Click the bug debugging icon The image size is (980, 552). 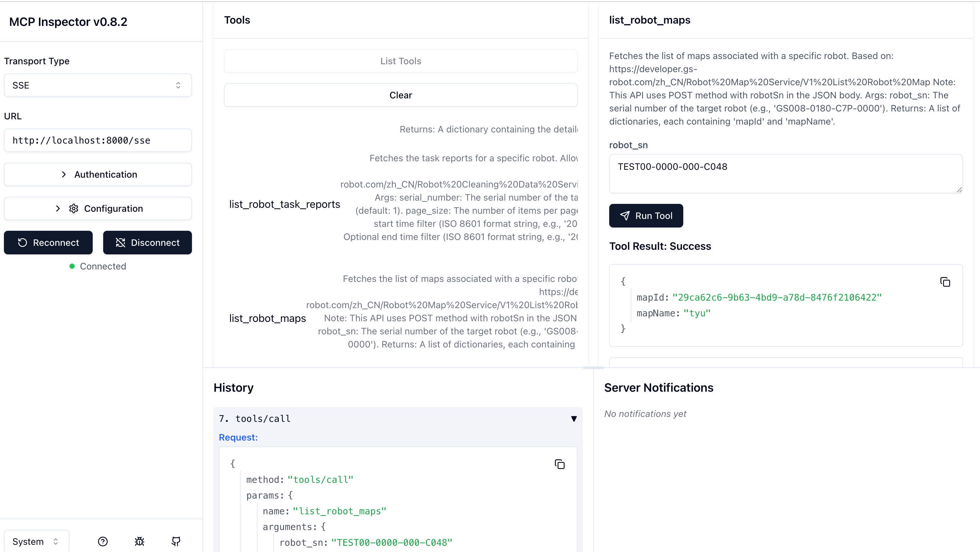click(x=140, y=541)
